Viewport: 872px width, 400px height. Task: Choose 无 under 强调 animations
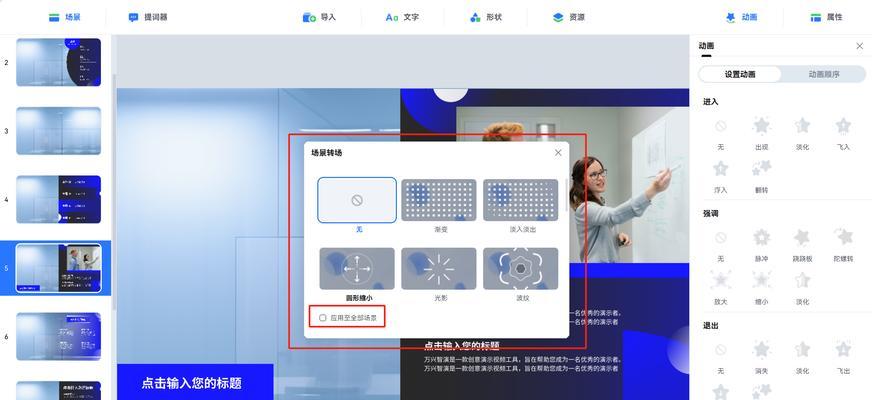click(x=721, y=245)
